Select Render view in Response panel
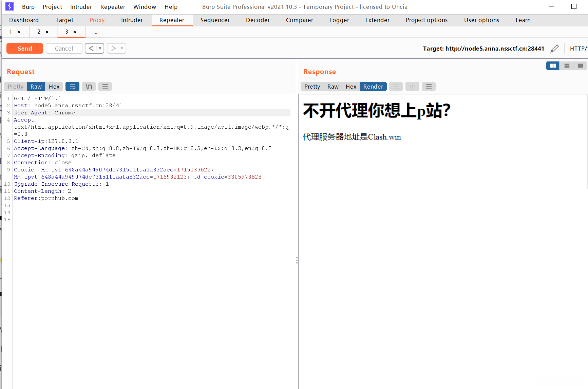 [x=373, y=87]
